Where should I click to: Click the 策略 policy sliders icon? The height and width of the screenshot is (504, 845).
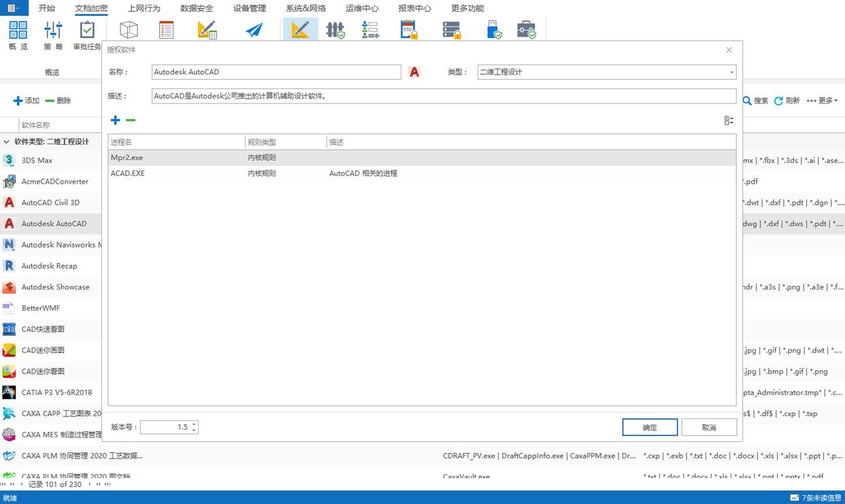[x=53, y=35]
